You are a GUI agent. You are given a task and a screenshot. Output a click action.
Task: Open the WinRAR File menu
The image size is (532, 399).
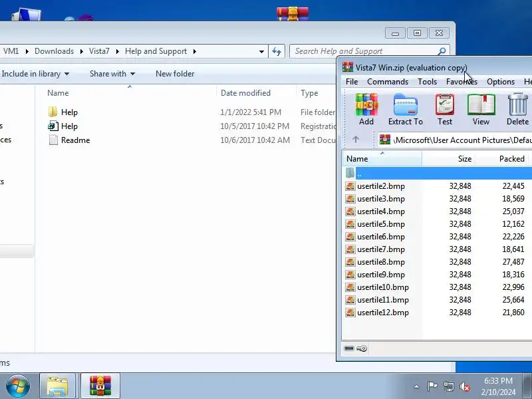(x=352, y=82)
